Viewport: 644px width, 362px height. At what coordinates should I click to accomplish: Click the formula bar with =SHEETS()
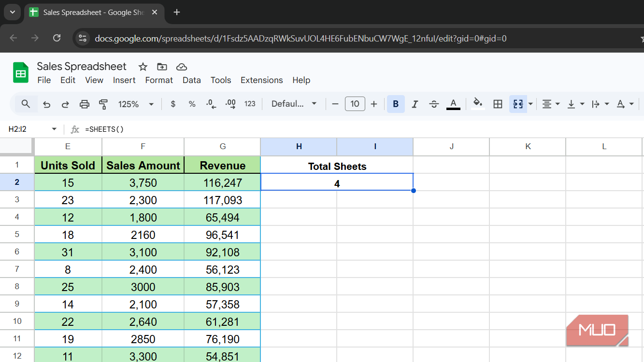[362, 129]
